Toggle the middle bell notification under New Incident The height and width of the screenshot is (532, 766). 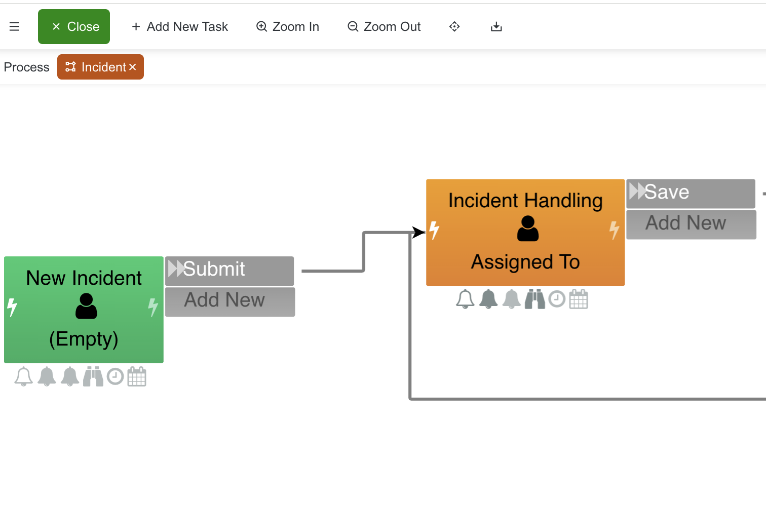tap(46, 376)
